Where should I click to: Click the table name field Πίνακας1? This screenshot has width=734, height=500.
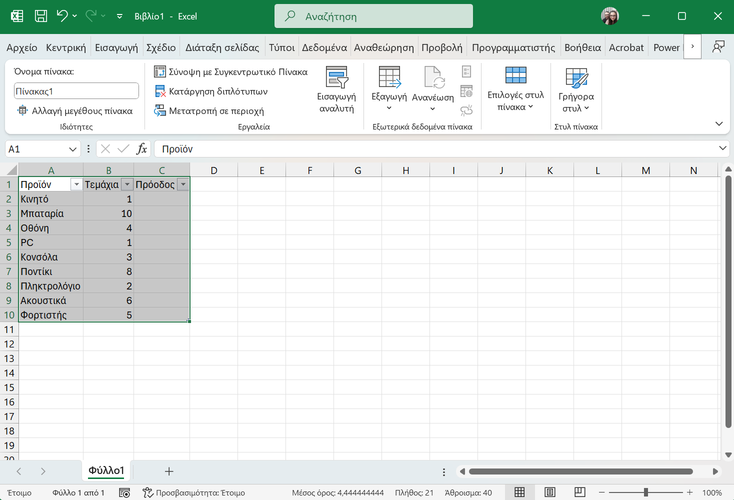tap(77, 91)
